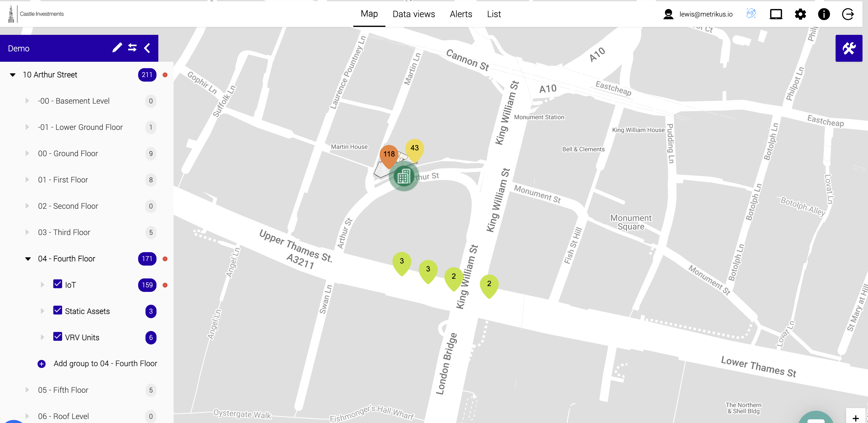The width and height of the screenshot is (868, 423).
Task: Open settings gear icon
Action: click(x=800, y=14)
